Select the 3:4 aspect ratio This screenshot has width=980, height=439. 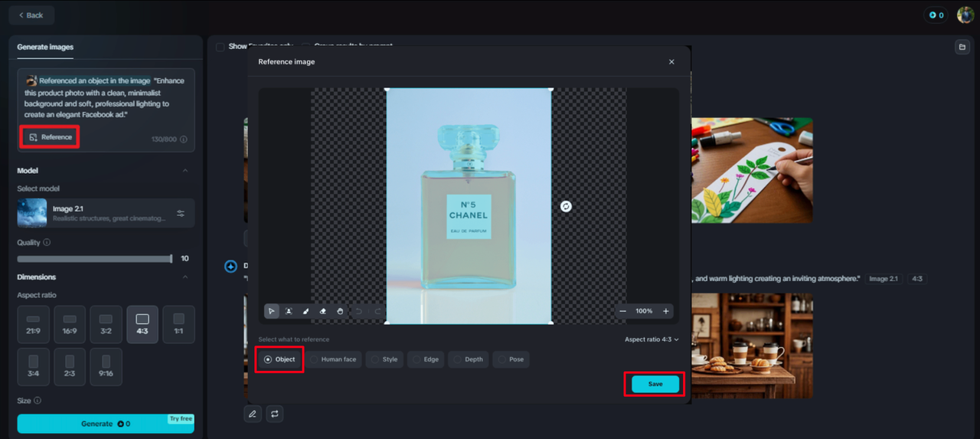[34, 367]
